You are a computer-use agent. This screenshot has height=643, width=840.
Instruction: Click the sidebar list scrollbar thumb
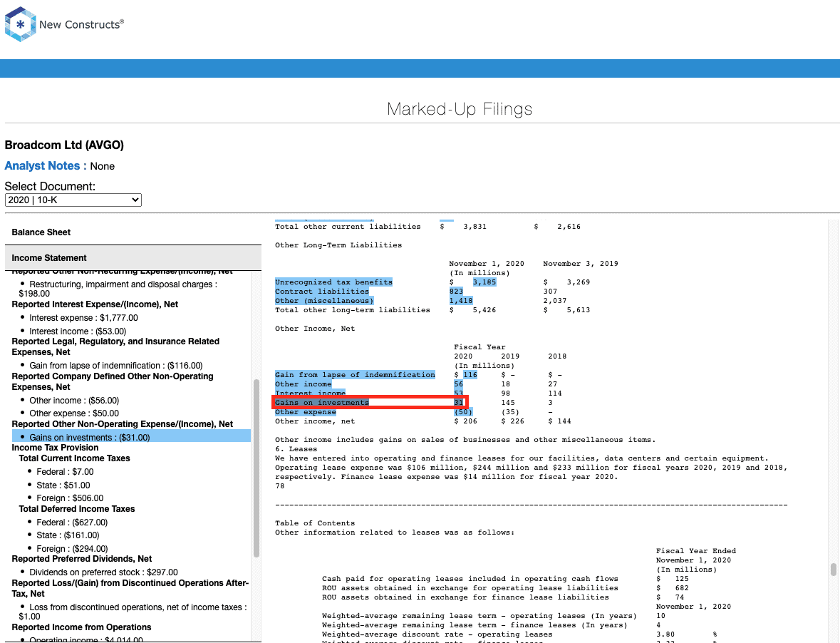coord(256,469)
